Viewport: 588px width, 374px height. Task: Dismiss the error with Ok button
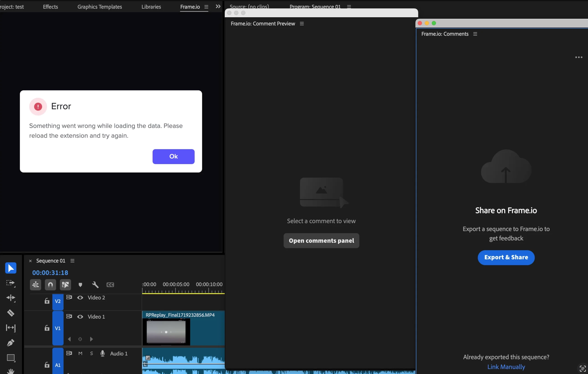173,156
